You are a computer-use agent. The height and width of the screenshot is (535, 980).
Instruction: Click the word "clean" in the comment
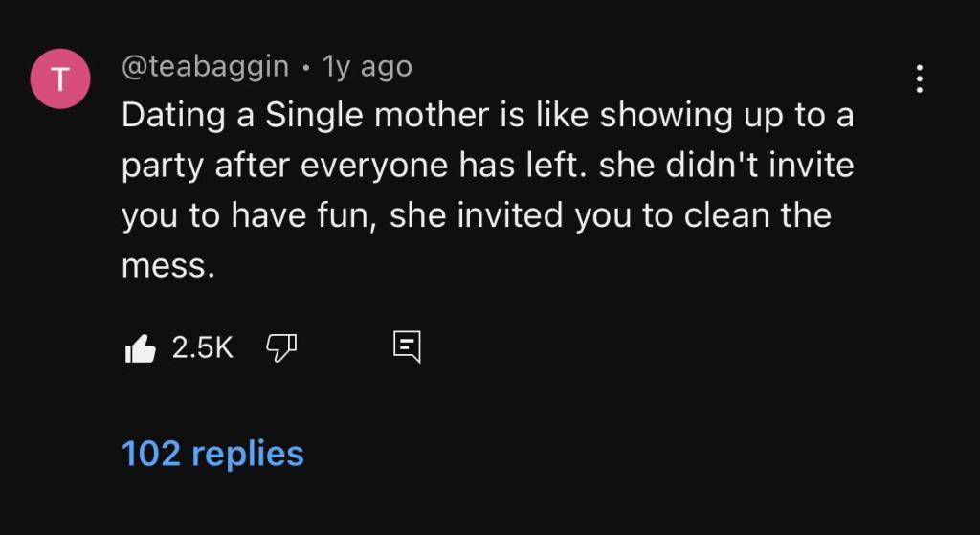point(729,215)
